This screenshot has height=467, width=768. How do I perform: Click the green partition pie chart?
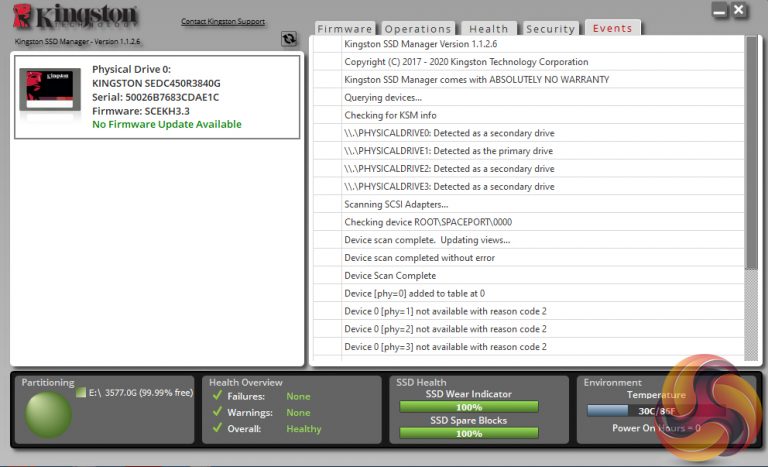(48, 415)
